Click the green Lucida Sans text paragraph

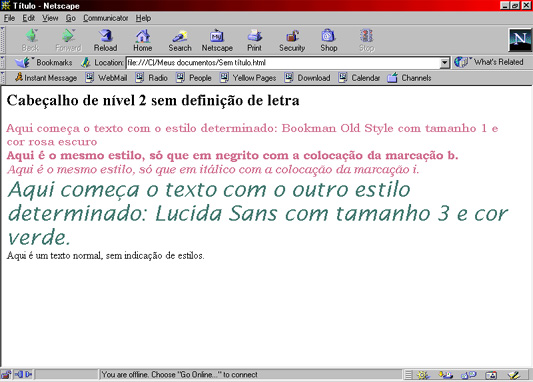point(258,213)
